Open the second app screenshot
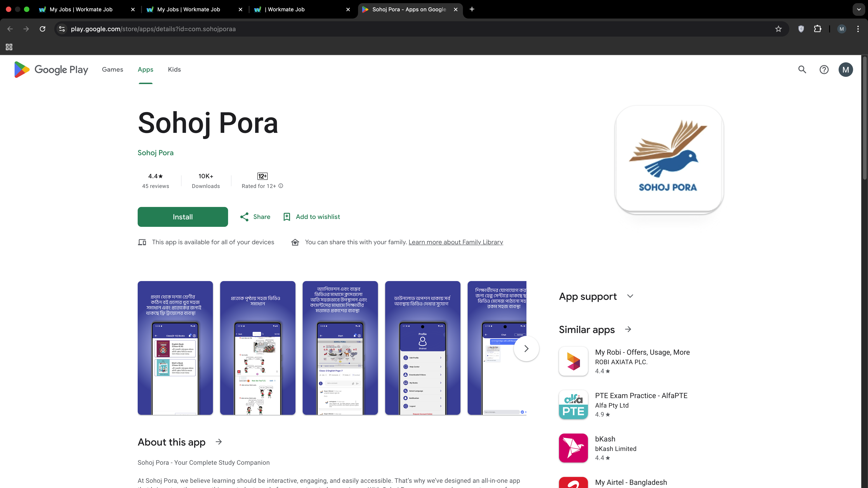868x488 pixels. pos(257,348)
